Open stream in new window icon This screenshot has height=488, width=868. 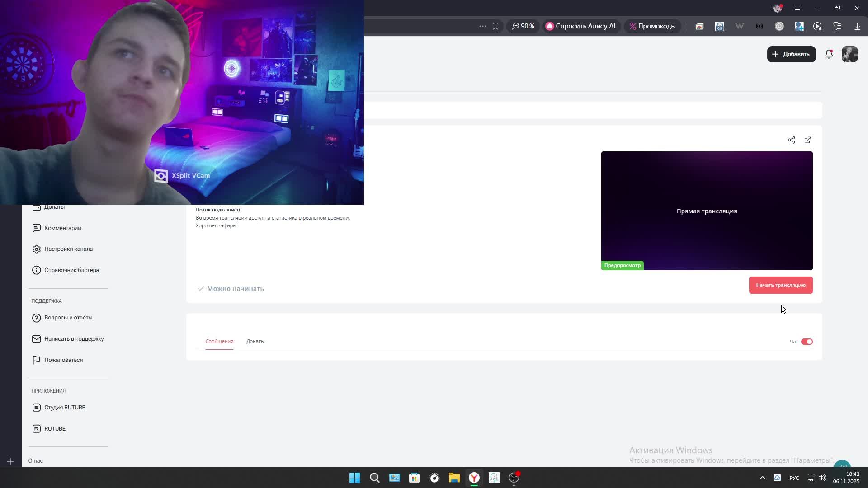808,140
